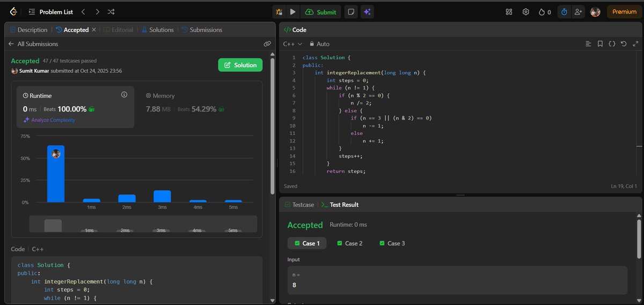Click the Premium button
Screen dimensions: 644x305
624,12
